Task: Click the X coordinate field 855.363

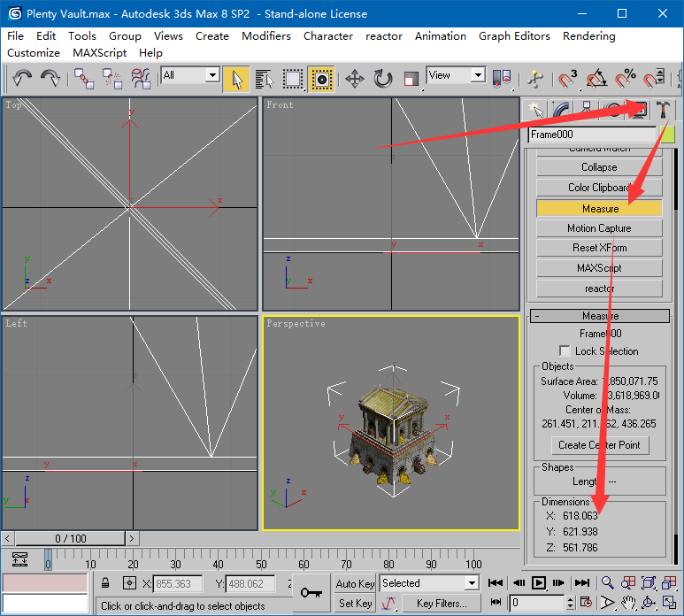Action: (177, 584)
